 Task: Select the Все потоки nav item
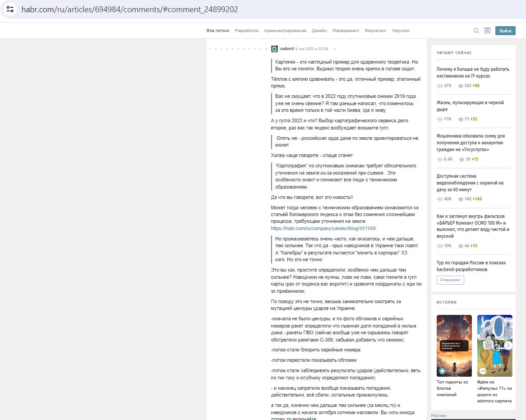click(218, 31)
